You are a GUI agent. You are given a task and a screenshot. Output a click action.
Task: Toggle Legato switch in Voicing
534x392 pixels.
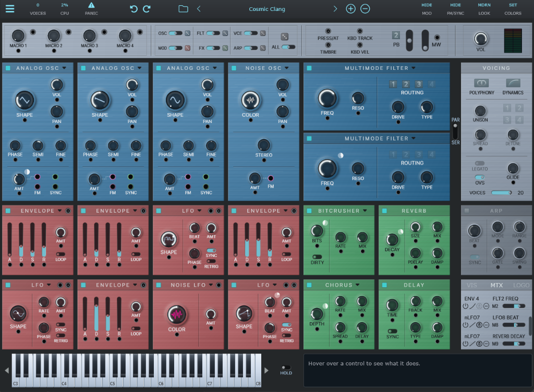(x=480, y=163)
